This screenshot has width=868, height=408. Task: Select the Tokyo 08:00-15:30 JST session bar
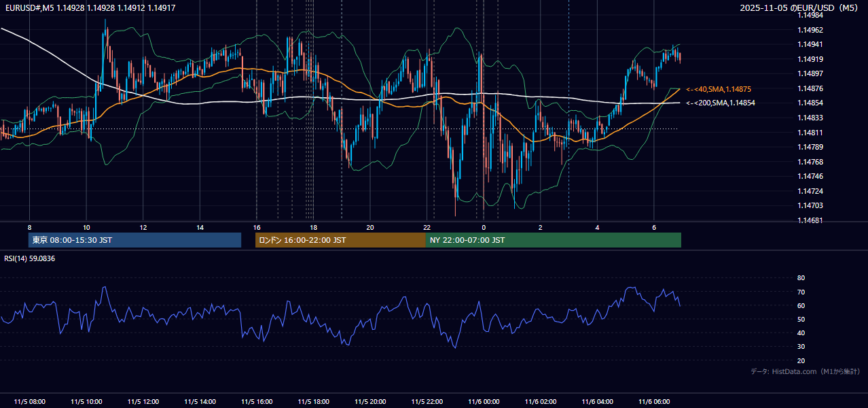[x=134, y=240]
